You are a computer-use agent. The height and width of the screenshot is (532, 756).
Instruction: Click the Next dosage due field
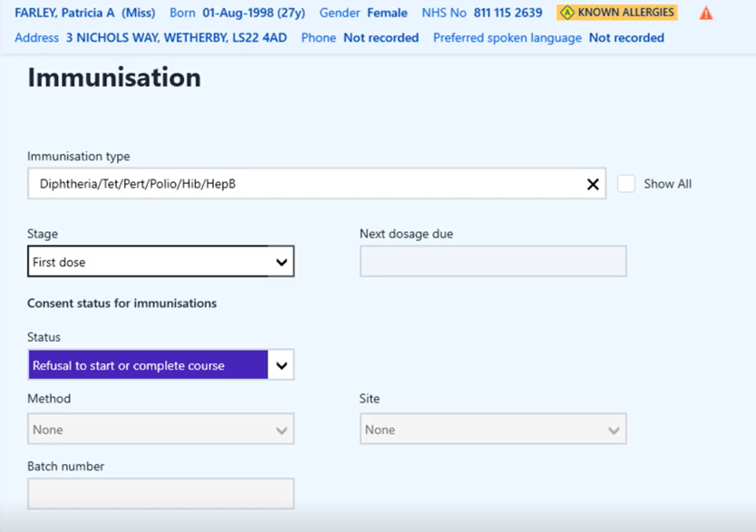pyautogui.click(x=493, y=261)
